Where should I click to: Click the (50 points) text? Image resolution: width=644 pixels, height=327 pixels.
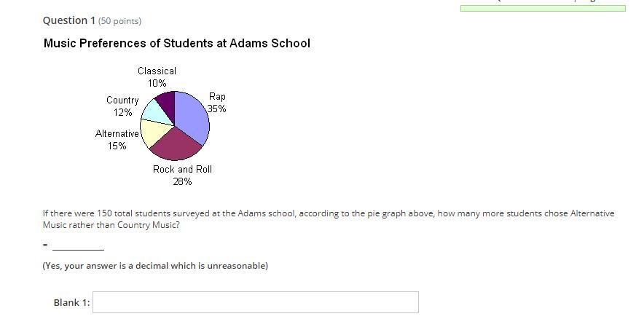[119, 21]
